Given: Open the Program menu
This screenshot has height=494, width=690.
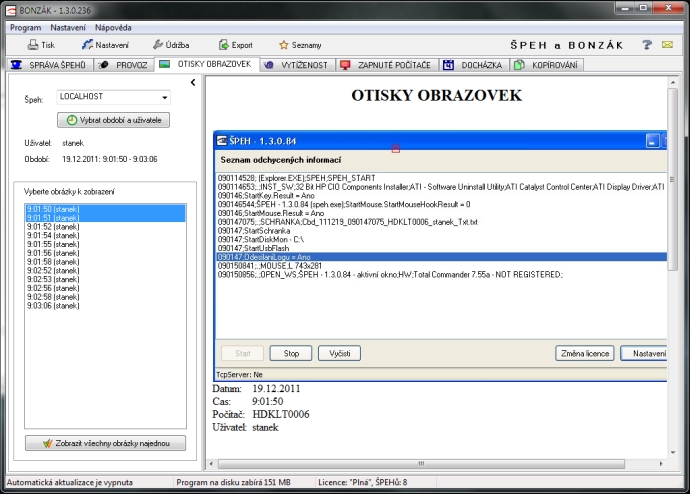Looking at the screenshot, I should (x=26, y=28).
